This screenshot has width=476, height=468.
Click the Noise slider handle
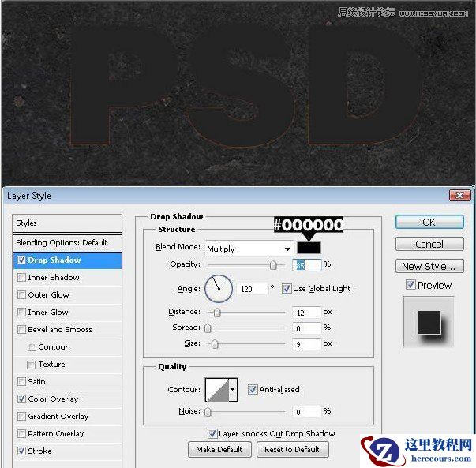208,412
